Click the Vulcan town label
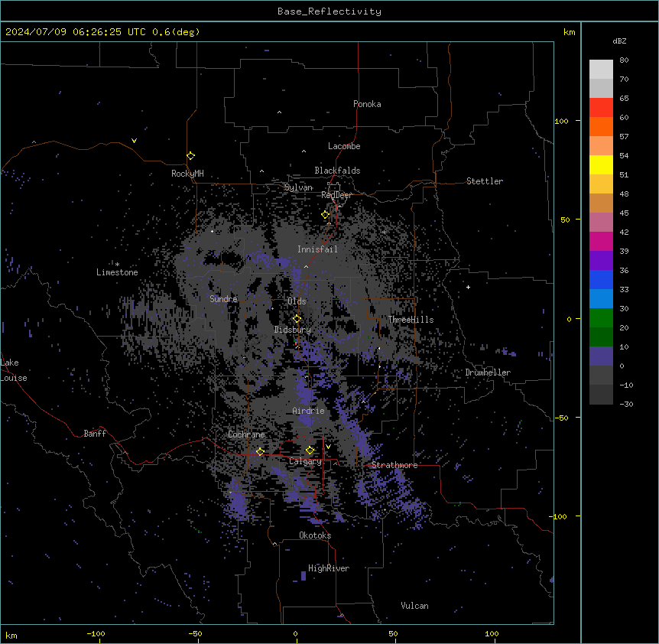The height and width of the screenshot is (644, 659). 415,606
